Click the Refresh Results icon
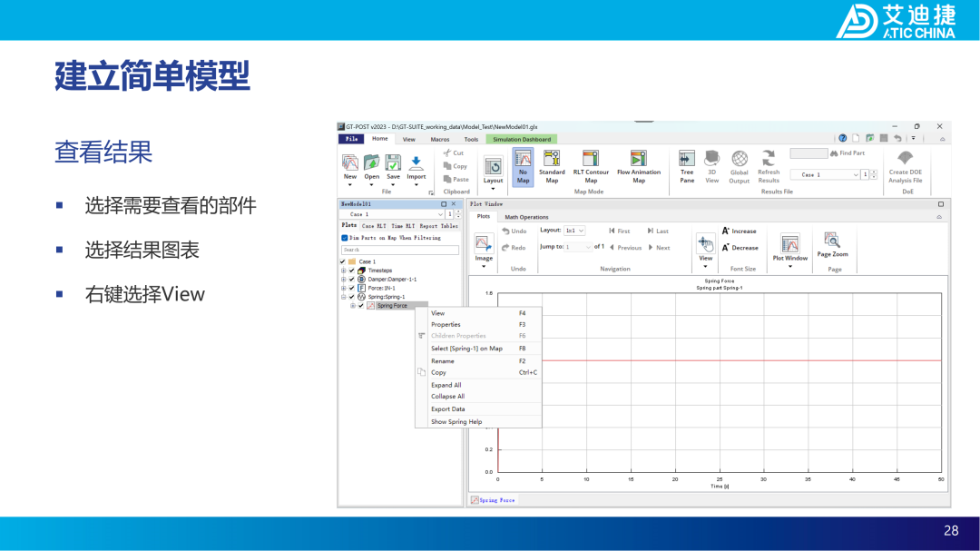Screen dimensions: 980x551 769,158
